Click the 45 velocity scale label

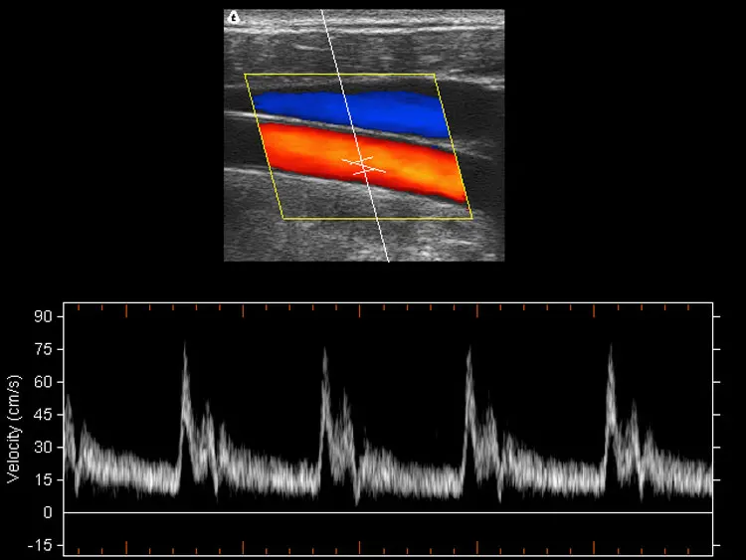43,415
